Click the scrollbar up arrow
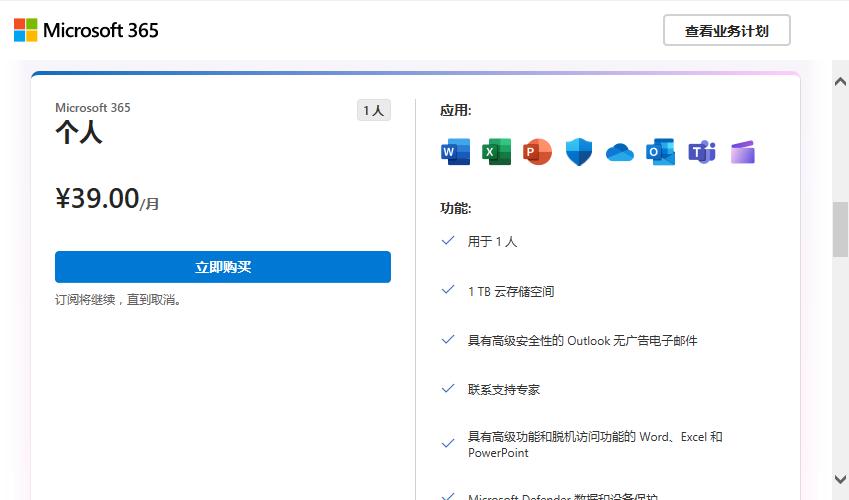The height and width of the screenshot is (500, 849). click(840, 82)
